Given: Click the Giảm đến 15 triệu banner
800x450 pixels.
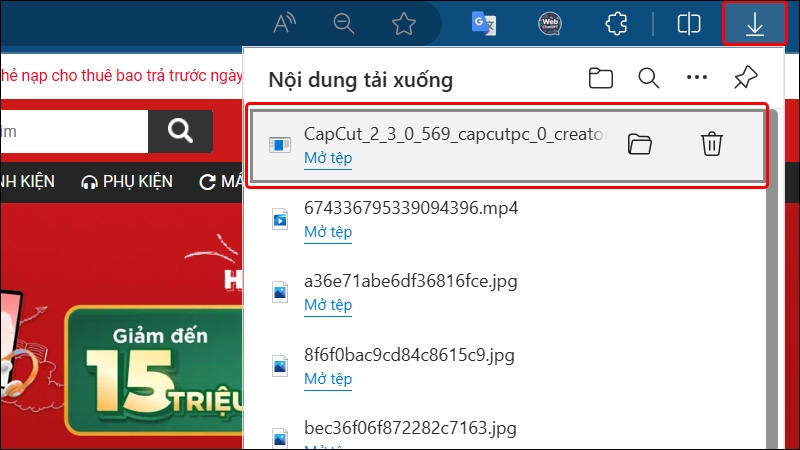Looking at the screenshot, I should [155, 370].
